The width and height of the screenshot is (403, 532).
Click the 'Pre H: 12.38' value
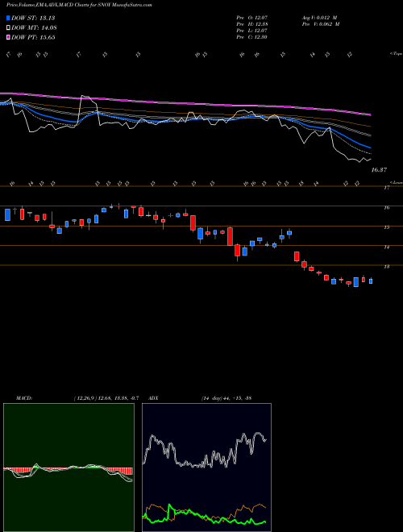pos(252,24)
